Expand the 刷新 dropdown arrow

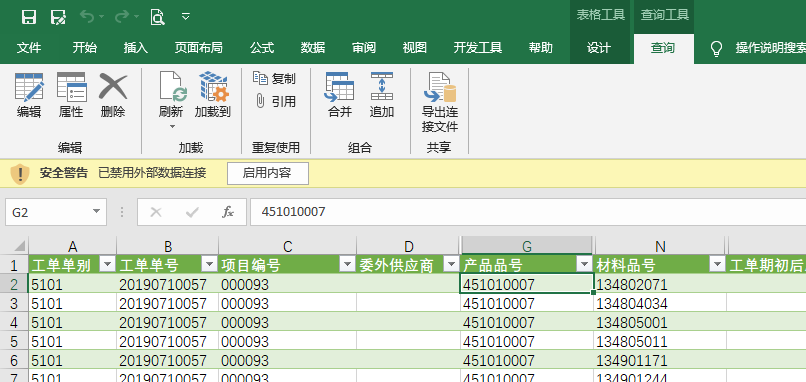pyautogui.click(x=172, y=126)
